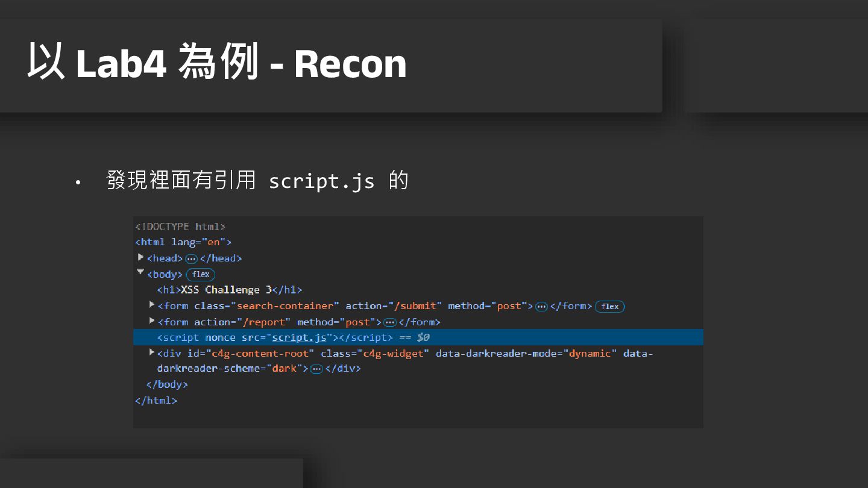Toggle the flex badge next to body

click(201, 275)
